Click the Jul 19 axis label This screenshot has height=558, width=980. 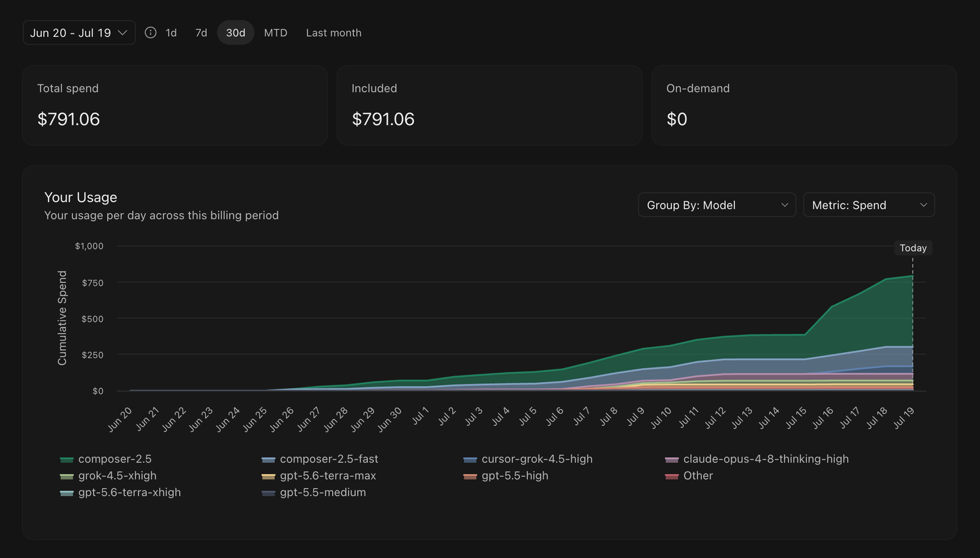coord(904,418)
